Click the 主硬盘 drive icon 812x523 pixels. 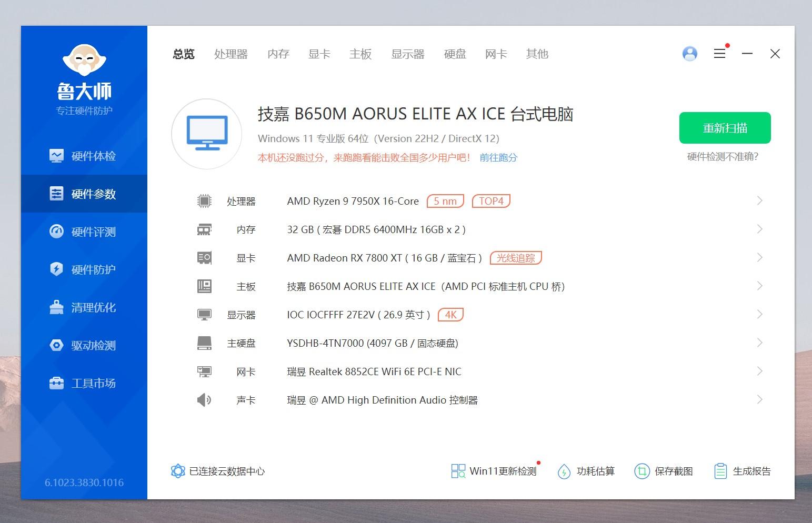click(x=204, y=343)
